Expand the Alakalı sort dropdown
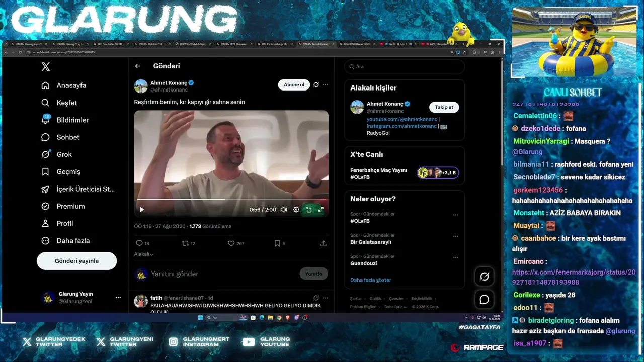Screen dimensions: 644x362 pyautogui.click(x=144, y=254)
